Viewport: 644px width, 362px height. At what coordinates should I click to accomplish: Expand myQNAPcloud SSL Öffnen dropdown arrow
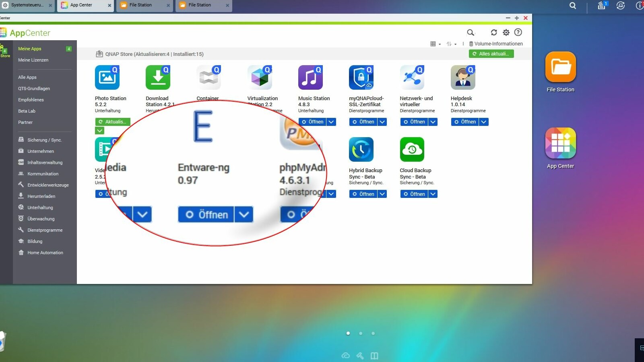[382, 122]
